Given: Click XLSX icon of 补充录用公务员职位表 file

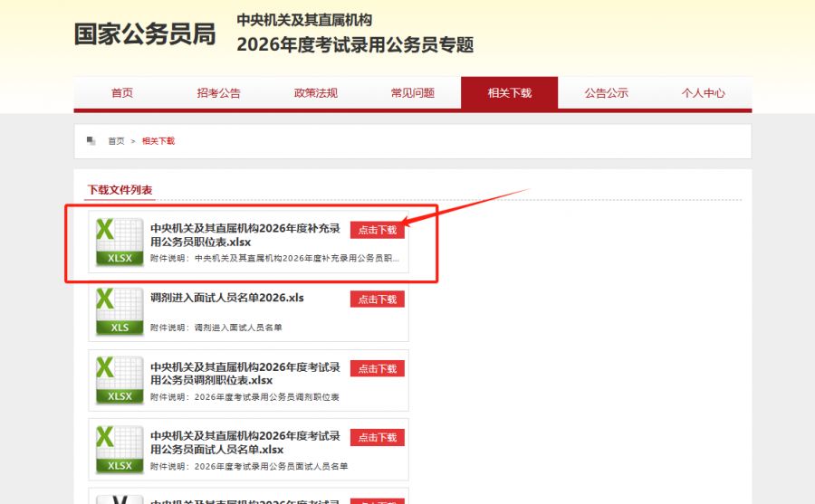Looking at the screenshot, I should (x=120, y=242).
